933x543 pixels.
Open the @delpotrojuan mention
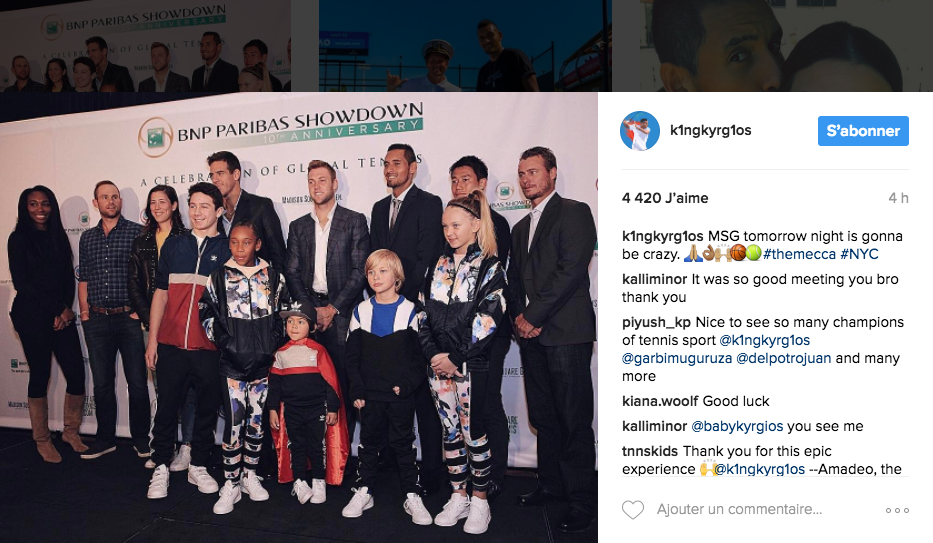coord(784,358)
